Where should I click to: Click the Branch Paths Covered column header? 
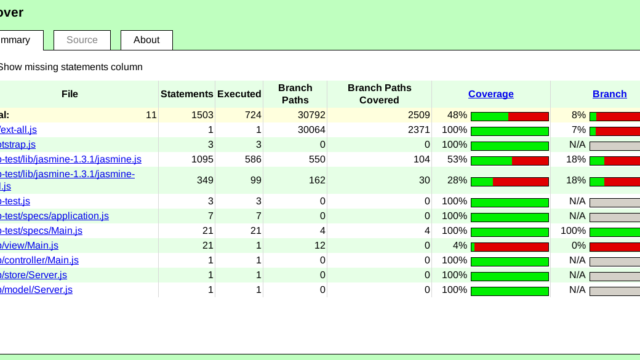click(379, 94)
